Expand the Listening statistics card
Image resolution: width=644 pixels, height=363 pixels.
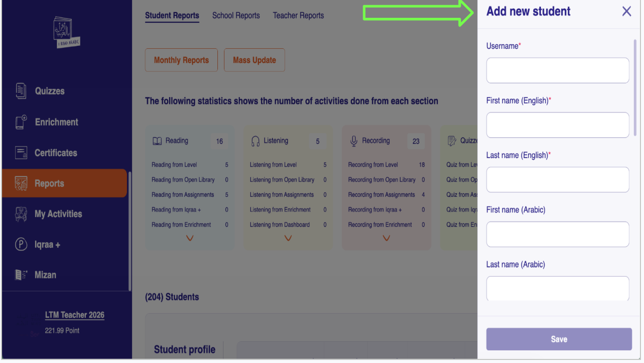click(x=288, y=238)
